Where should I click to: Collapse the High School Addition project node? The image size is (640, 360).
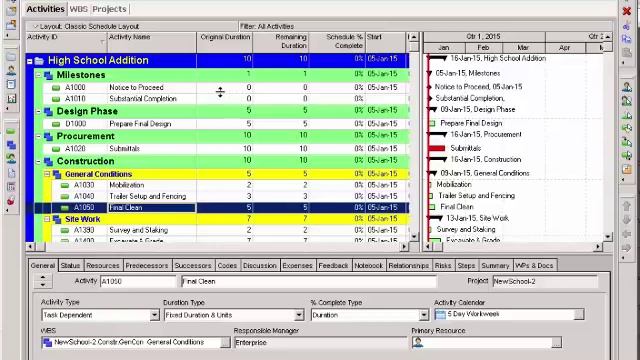(x=30, y=61)
